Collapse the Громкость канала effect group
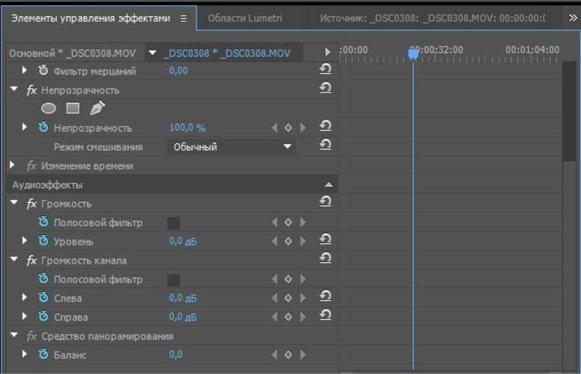The width and height of the screenshot is (581, 374). coord(14,259)
